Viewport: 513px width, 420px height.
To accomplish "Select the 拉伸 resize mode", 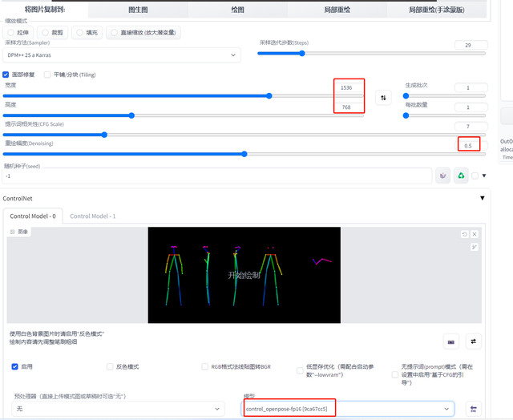I will (x=18, y=32).
